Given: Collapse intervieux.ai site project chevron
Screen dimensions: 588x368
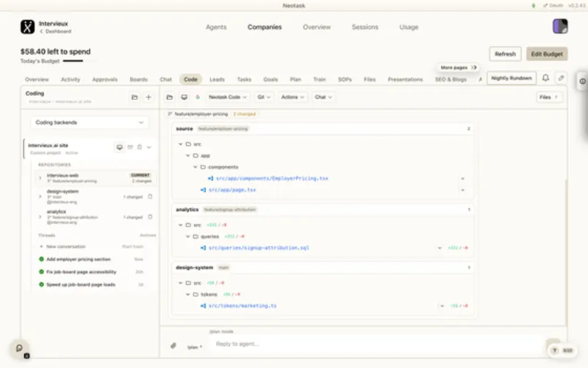Looking at the screenshot, I should (149, 147).
